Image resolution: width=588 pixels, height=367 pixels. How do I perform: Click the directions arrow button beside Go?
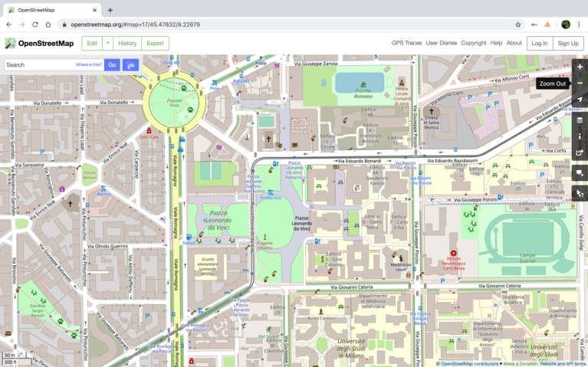(131, 65)
